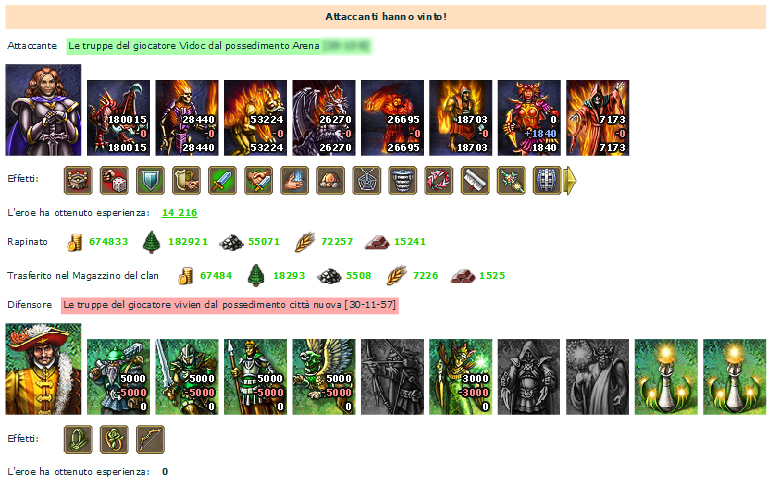
Task: Select the red-hooded unit with 7173 troops
Action: tap(598, 118)
